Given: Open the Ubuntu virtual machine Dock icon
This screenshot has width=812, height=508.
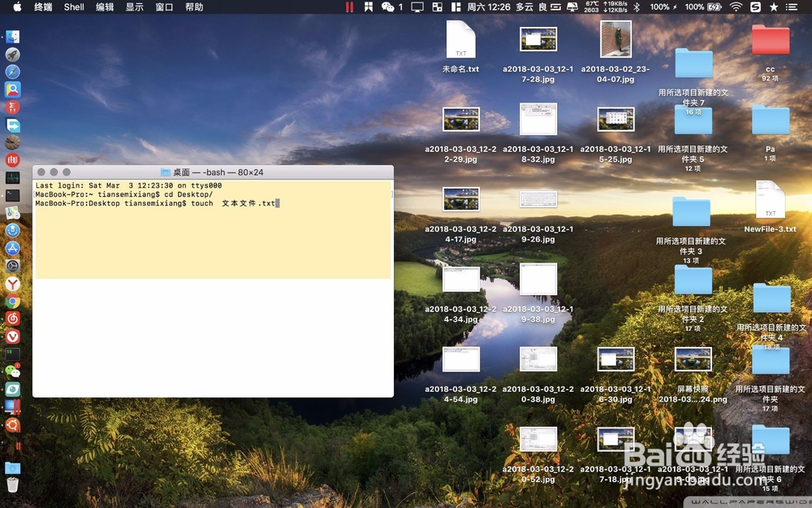Looking at the screenshot, I should (12, 425).
